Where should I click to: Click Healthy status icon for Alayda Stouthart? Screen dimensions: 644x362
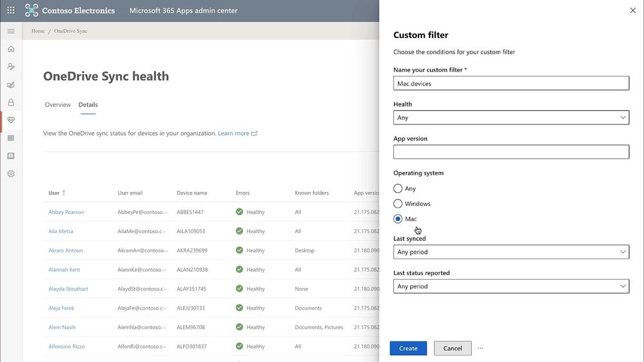tap(239, 289)
